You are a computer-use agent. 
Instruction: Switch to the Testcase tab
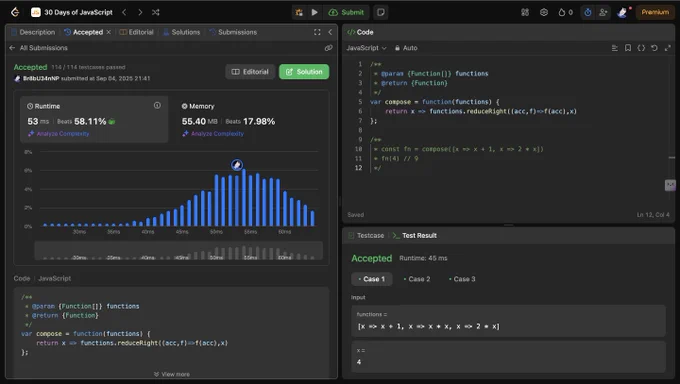tap(366, 235)
